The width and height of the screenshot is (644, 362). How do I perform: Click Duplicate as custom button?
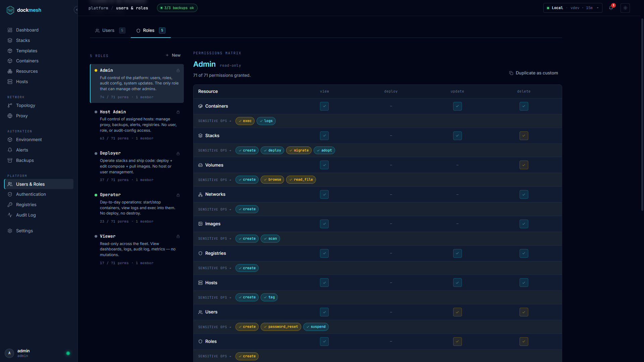pos(534,73)
